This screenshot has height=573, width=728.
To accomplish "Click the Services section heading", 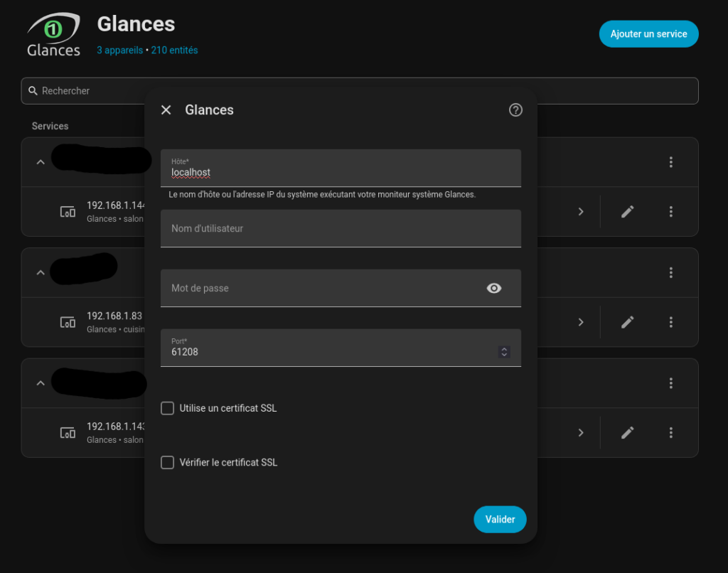I will pyautogui.click(x=50, y=127).
